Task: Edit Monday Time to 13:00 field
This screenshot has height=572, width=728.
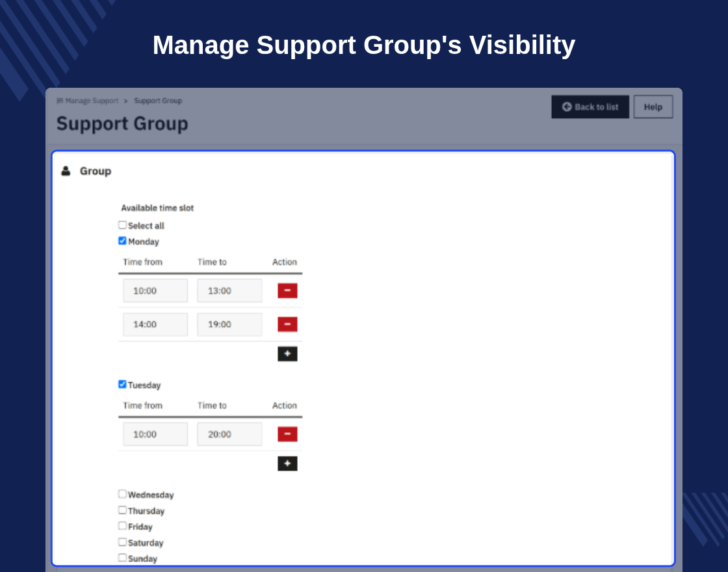Action: coord(230,291)
